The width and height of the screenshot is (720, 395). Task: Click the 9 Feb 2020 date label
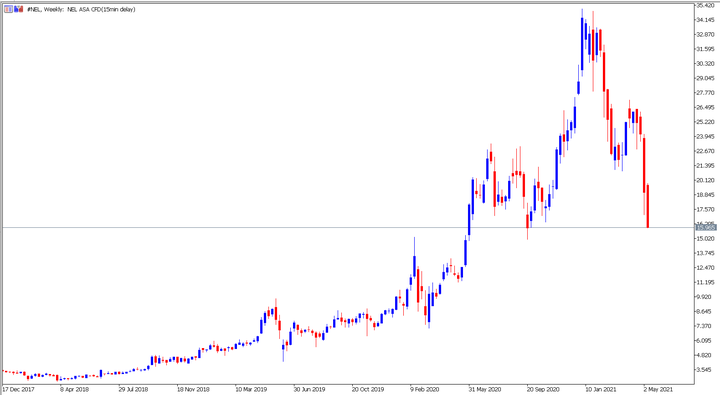(425, 389)
